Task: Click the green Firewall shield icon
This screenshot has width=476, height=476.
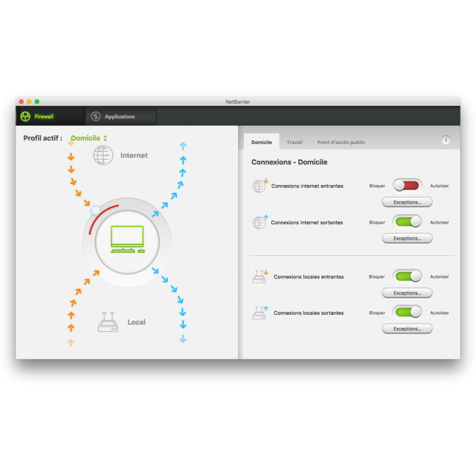Action: pos(26,116)
